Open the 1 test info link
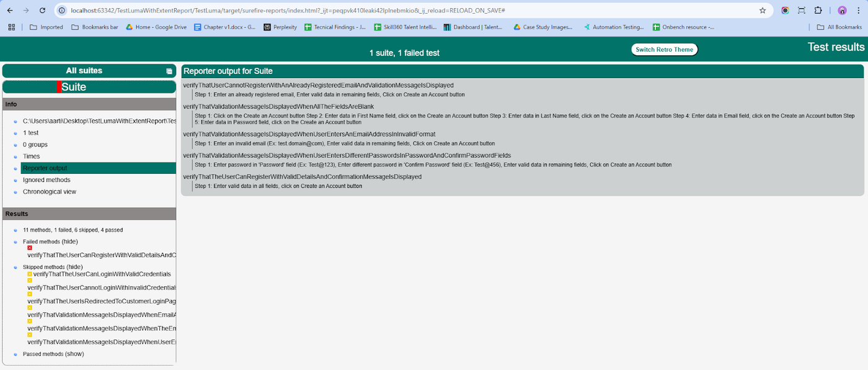Image resolution: width=868 pixels, height=370 pixels. (x=31, y=133)
